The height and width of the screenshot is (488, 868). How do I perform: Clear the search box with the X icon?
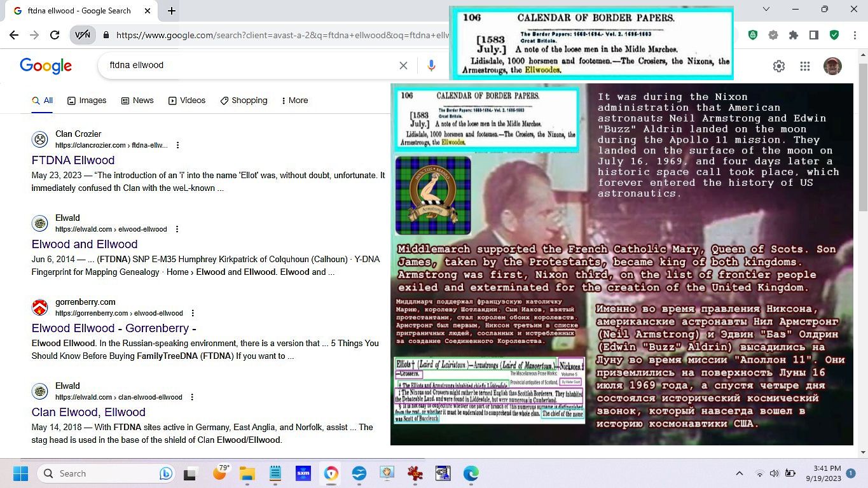(403, 66)
